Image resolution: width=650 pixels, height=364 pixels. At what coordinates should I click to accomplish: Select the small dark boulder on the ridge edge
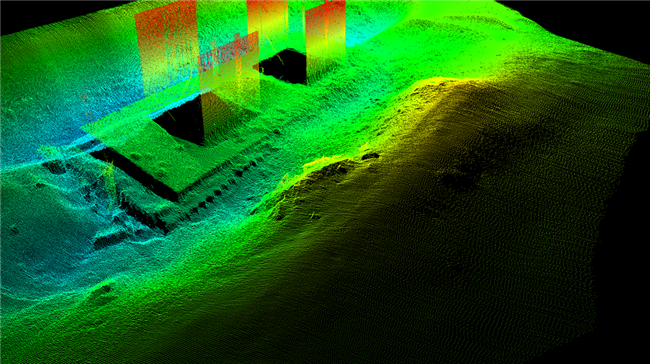click(370, 156)
